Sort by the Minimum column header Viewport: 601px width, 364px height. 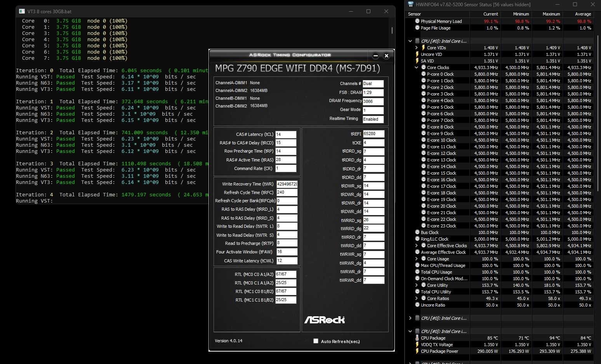coord(516,14)
